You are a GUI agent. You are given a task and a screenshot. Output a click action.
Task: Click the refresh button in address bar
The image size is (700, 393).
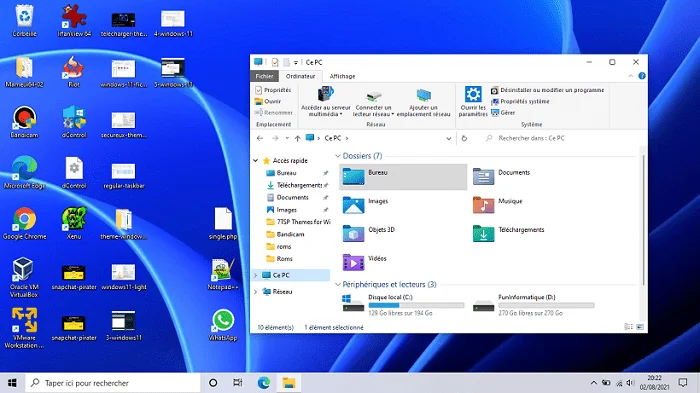pyautogui.click(x=464, y=138)
